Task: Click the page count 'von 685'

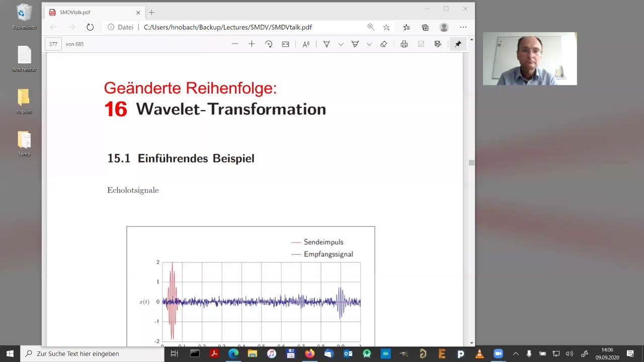Action: [74, 44]
